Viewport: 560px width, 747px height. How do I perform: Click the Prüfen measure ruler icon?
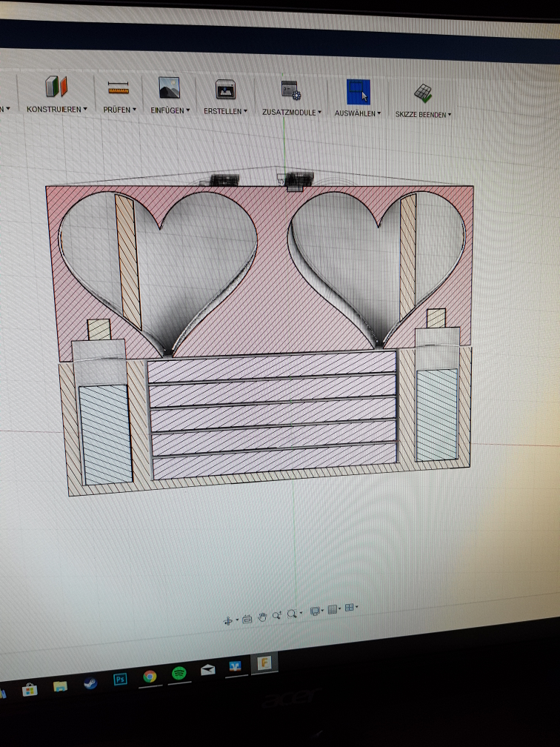pyautogui.click(x=119, y=88)
